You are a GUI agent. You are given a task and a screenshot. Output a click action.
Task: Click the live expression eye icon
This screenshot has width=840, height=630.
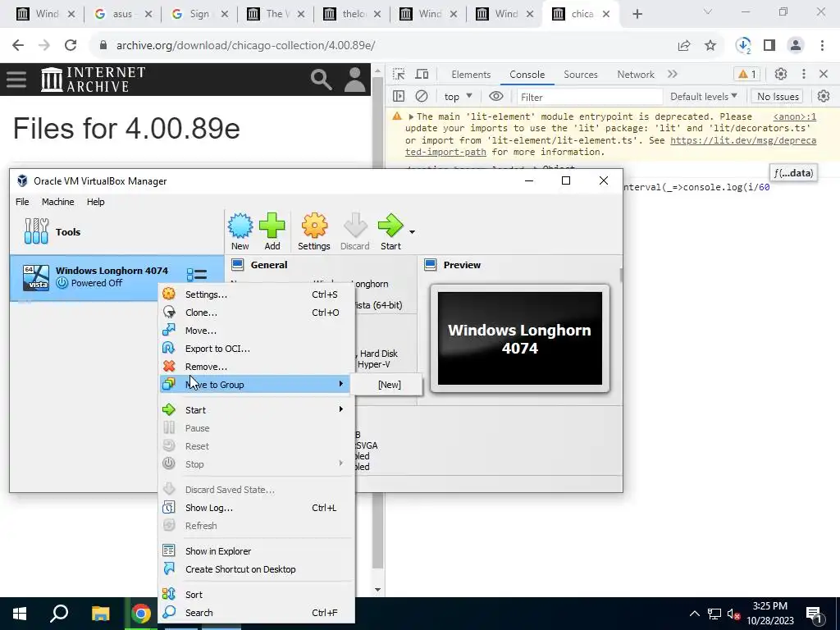click(496, 97)
